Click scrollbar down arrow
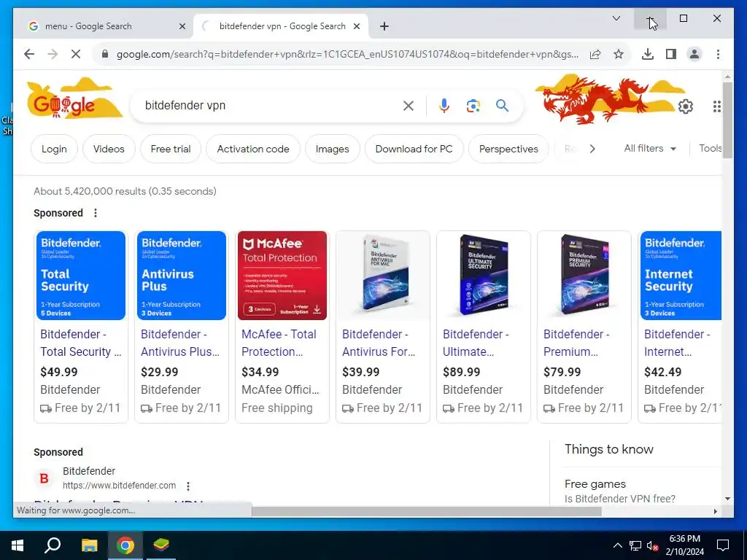747x560 pixels. [727, 499]
